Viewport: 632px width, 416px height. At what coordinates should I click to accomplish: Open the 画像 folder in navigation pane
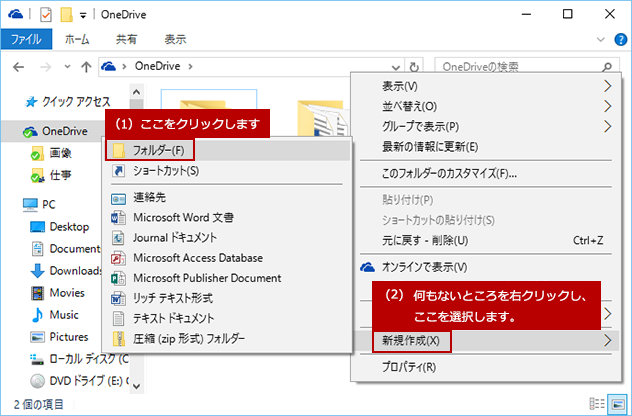click(x=51, y=153)
